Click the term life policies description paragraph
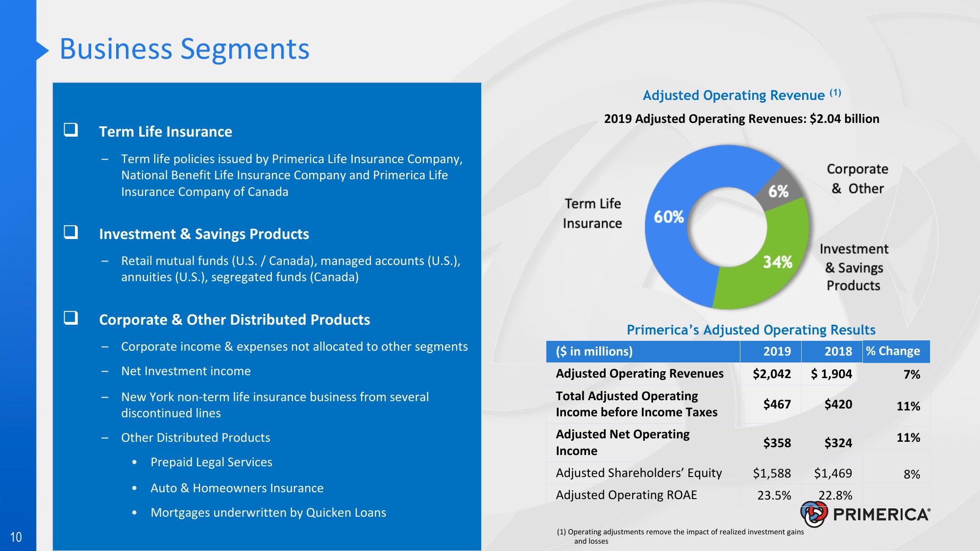The image size is (980, 551). pyautogui.click(x=292, y=175)
